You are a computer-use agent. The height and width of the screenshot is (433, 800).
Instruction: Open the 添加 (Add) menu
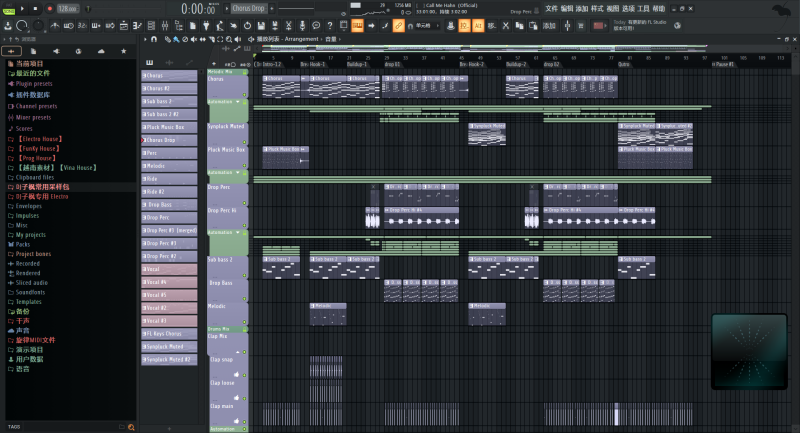click(582, 9)
